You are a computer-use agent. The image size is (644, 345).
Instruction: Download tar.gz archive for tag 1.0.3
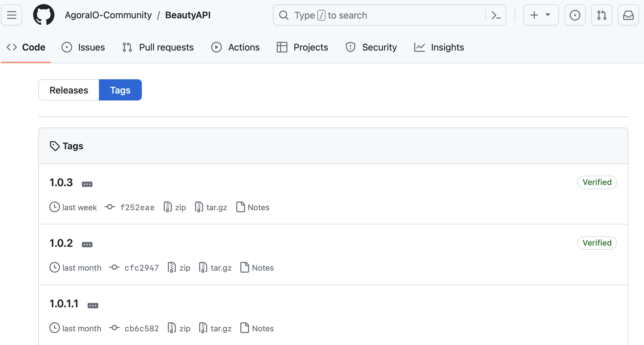pyautogui.click(x=211, y=207)
